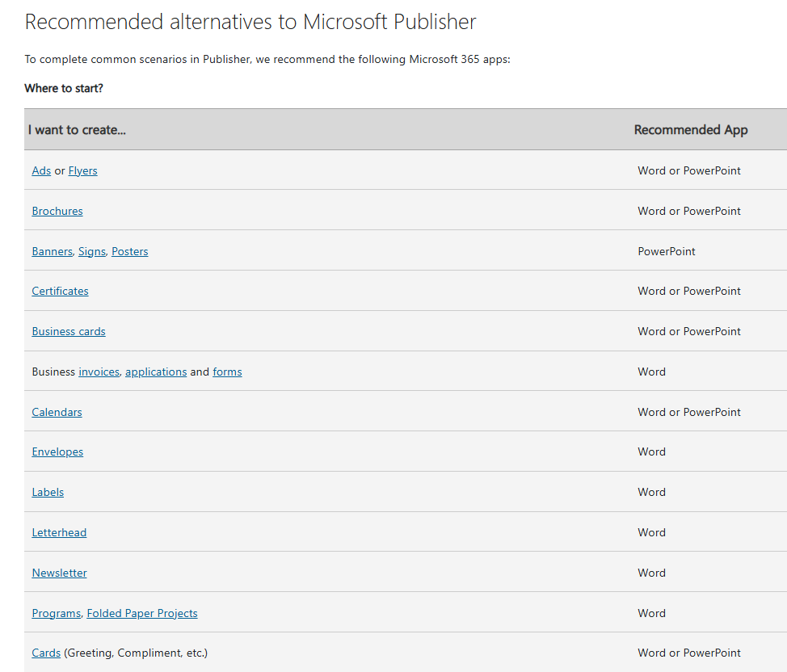Image resolution: width=787 pixels, height=672 pixels.
Task: Open the Calendars link
Action: (57, 412)
